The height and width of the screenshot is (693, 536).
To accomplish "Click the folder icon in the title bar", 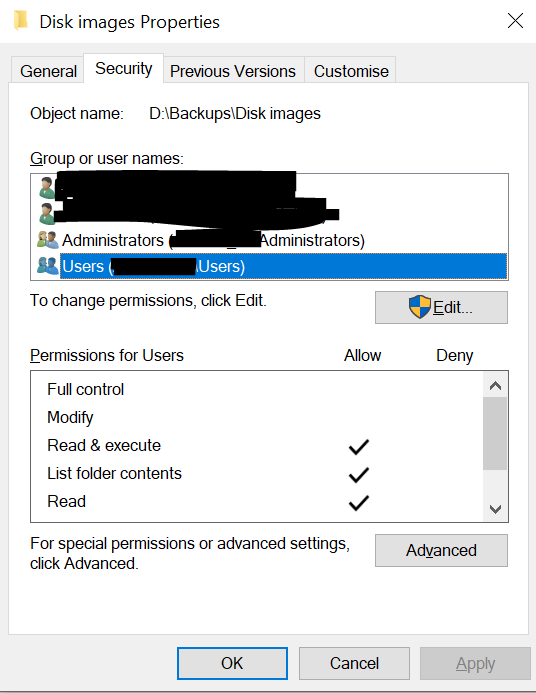I will pos(20,21).
